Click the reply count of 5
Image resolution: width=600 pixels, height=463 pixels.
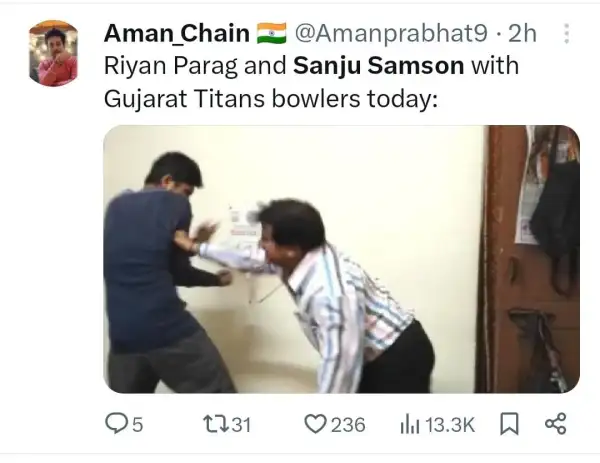pyautogui.click(x=138, y=425)
